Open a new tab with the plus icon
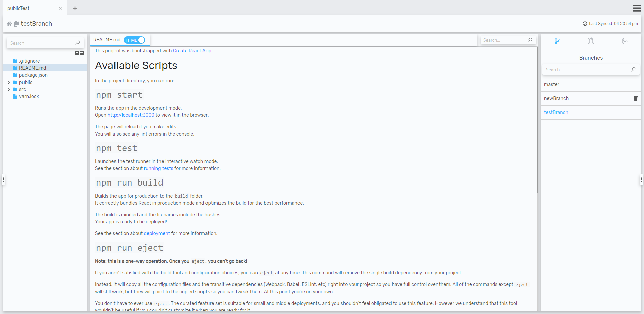644x314 pixels. pos(75,8)
